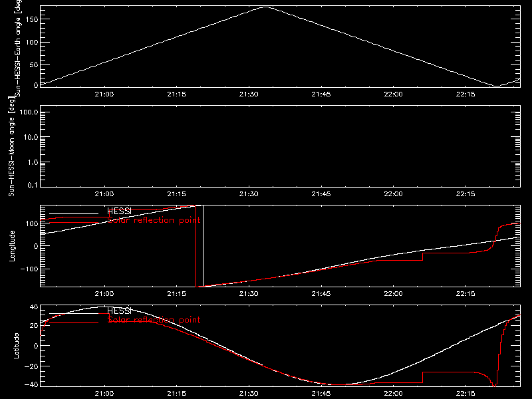Click the Earth angle curve peak
Viewport: 532px width, 399px height.
265,7
